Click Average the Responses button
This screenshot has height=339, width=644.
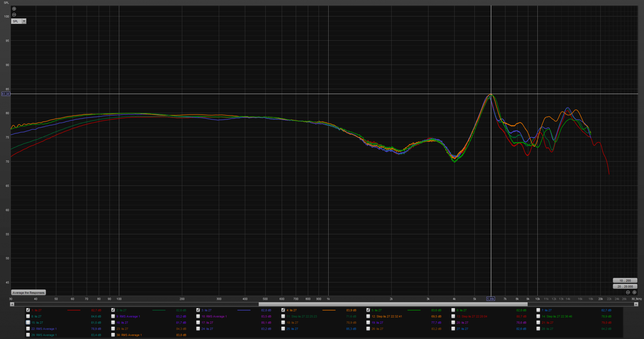pos(28,292)
